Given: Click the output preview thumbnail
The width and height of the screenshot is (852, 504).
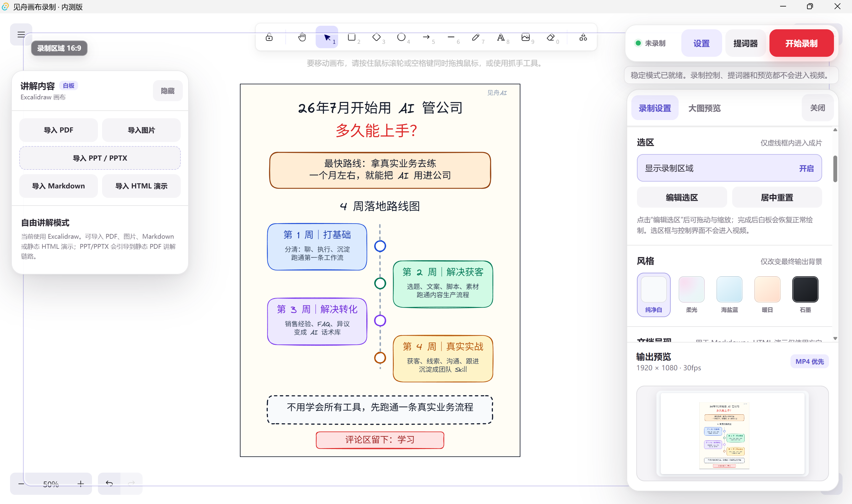Looking at the screenshot, I should coord(732,433).
